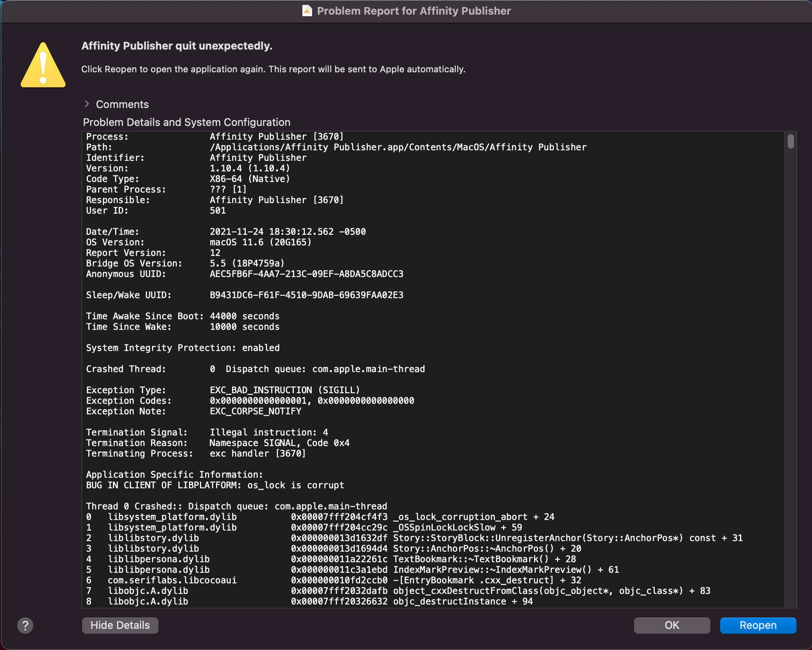Image resolution: width=812 pixels, height=650 pixels.
Task: Click the Identifier value 'Affinity Publisher'
Action: (258, 158)
